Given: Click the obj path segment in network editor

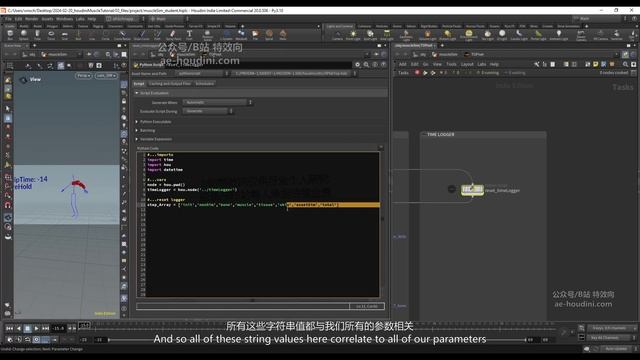Looking at the screenshot, I should (420, 54).
